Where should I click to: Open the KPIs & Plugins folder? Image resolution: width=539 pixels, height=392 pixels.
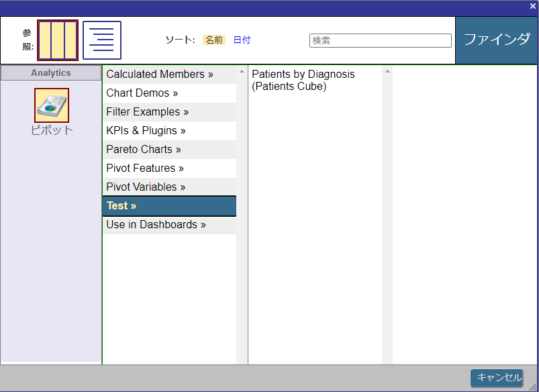point(146,131)
